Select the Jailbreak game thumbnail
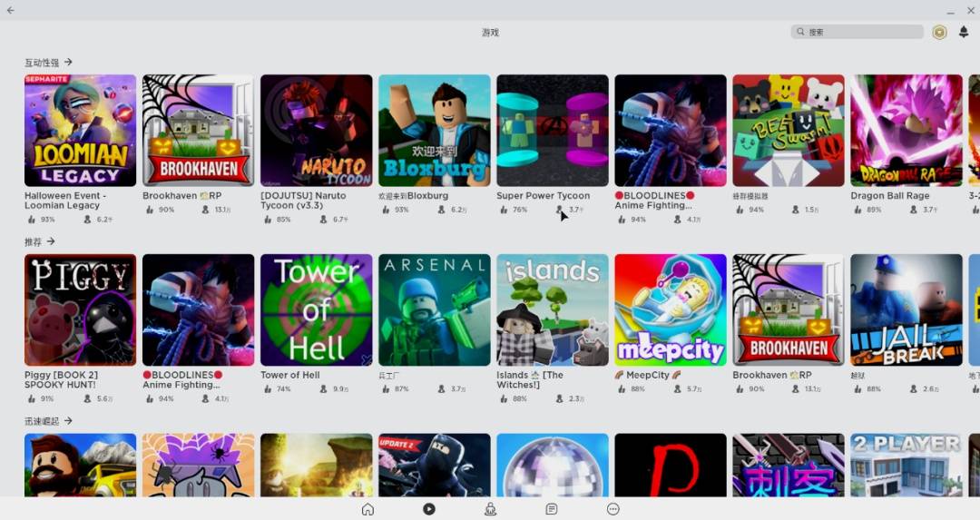The height and width of the screenshot is (520, 980). pyautogui.click(x=906, y=310)
